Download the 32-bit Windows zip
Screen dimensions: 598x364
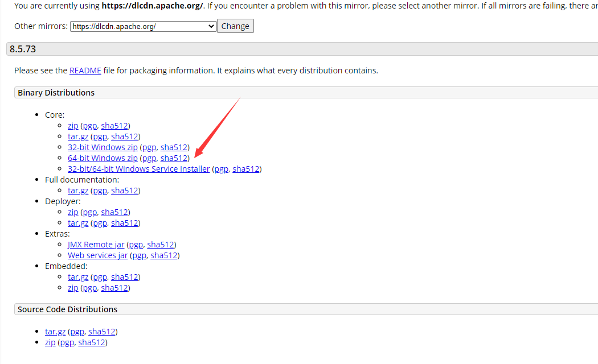pos(103,147)
